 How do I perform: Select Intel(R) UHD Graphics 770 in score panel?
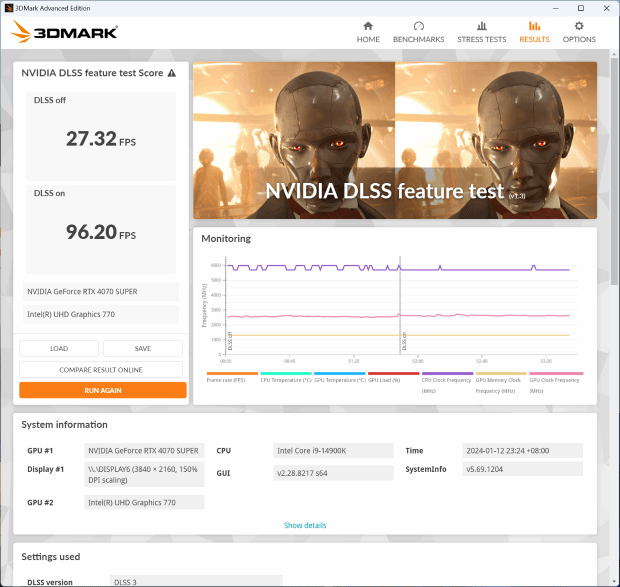(x=101, y=314)
